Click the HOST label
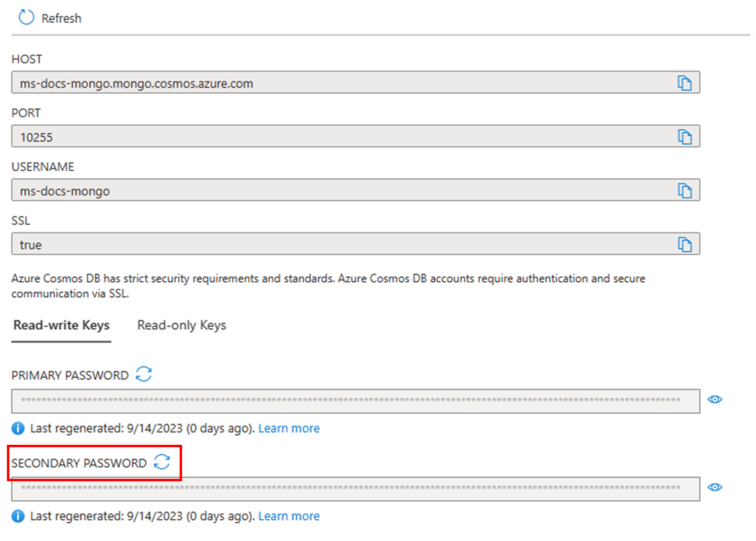The image size is (756, 541). click(x=27, y=59)
